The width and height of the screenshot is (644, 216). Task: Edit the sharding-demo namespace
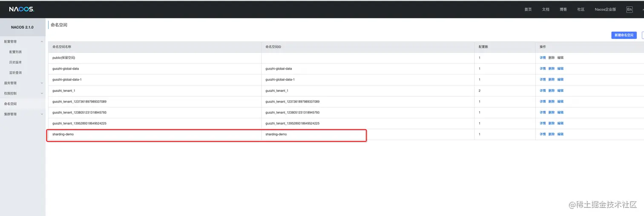click(x=560, y=134)
